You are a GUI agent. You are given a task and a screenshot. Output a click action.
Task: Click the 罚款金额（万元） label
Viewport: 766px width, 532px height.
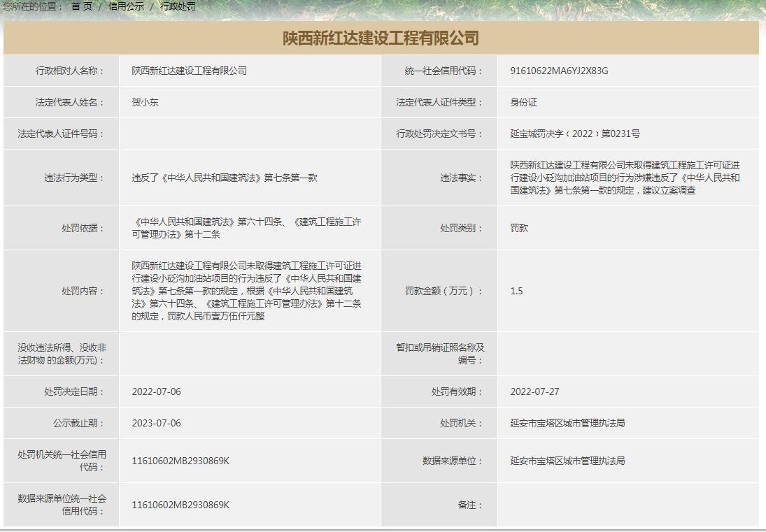444,291
